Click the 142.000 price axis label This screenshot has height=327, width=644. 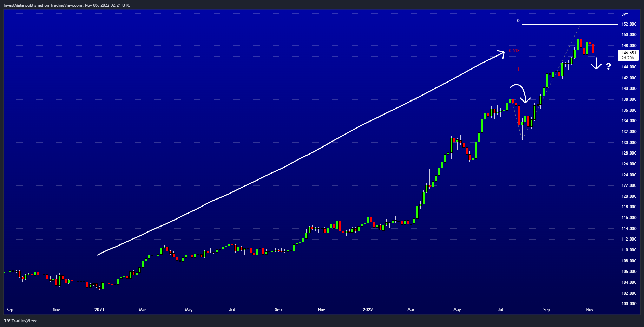click(629, 78)
